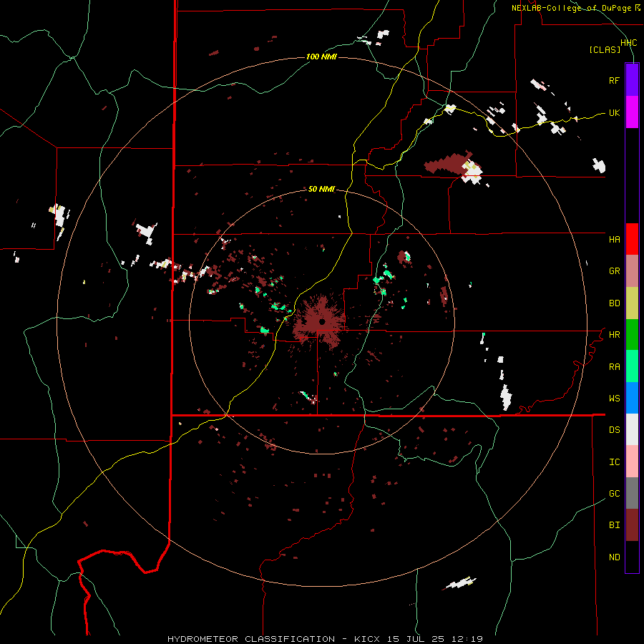Select the white DS legend swatch
Viewport: 644px width, 644px height.
pyautogui.click(x=632, y=429)
